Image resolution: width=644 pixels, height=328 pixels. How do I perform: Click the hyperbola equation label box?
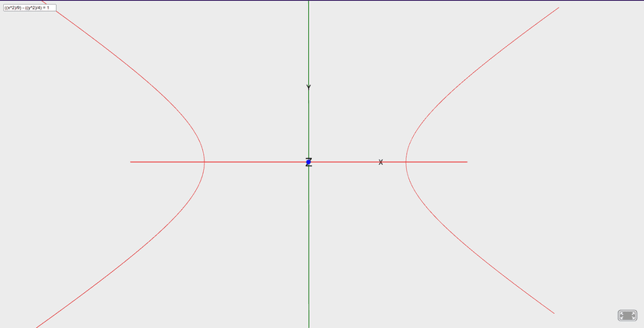click(x=28, y=7)
